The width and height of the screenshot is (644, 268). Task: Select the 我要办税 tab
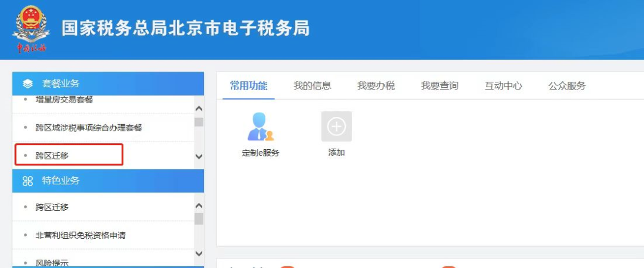376,85
